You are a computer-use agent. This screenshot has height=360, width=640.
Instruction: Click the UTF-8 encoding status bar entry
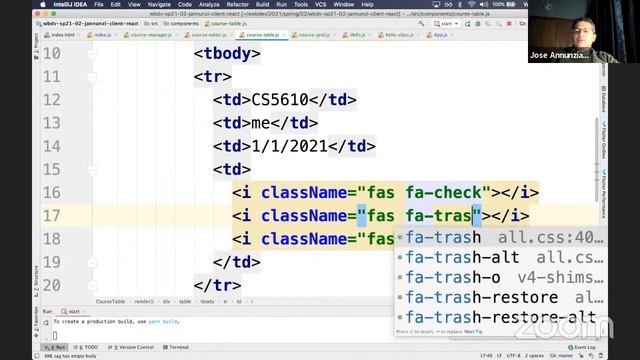point(513,356)
